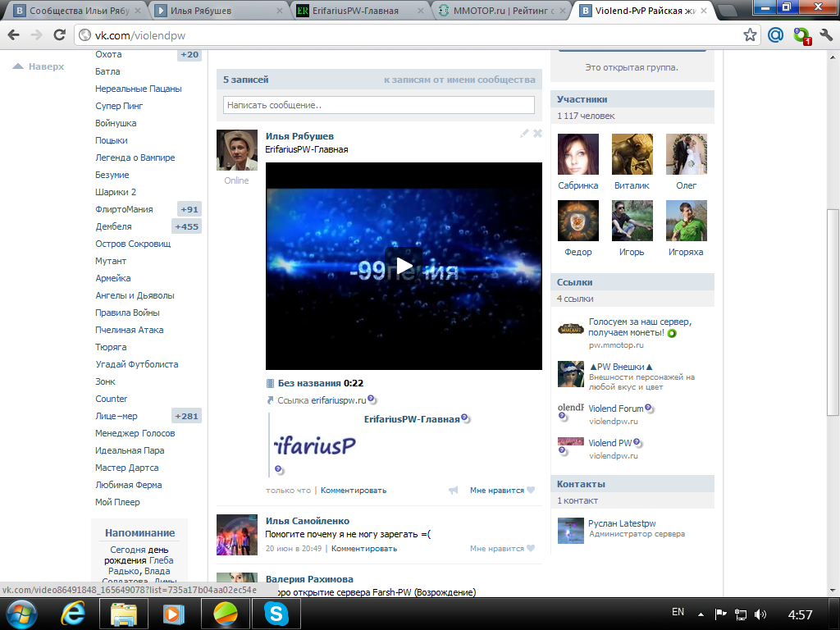
Task: Click Комментировать under Ilya Ryabushev's post
Action: (354, 491)
